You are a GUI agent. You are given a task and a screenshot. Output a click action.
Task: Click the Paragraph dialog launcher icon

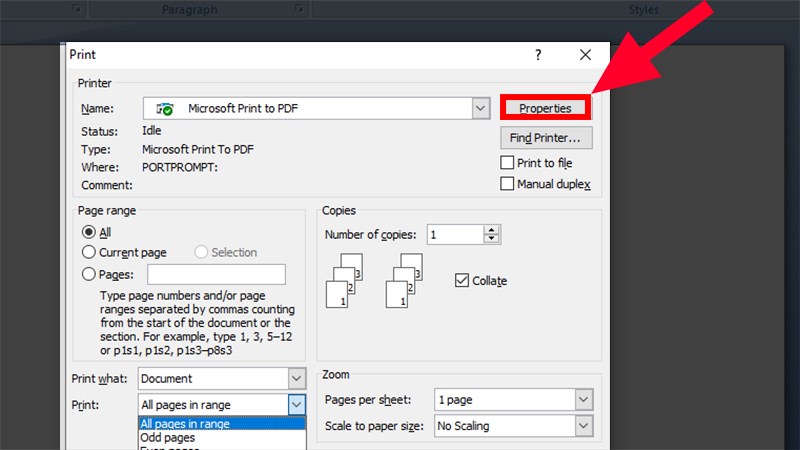(298, 9)
